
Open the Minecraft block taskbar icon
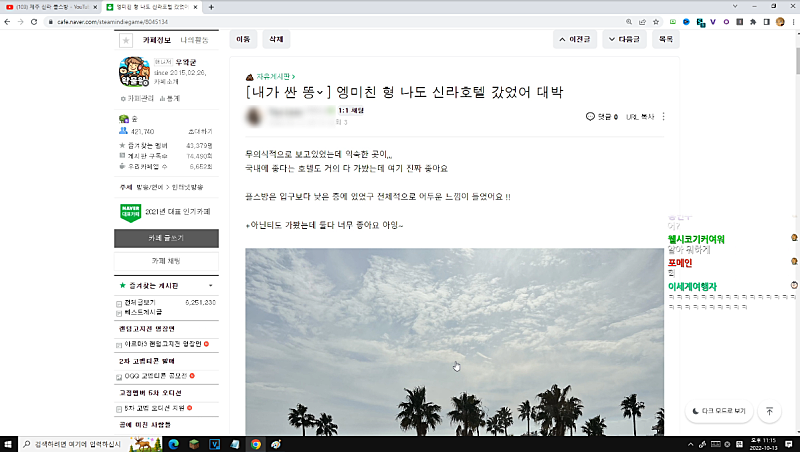pos(194,444)
